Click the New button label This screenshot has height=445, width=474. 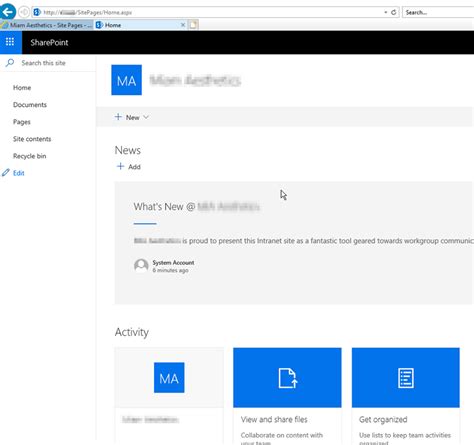[133, 117]
